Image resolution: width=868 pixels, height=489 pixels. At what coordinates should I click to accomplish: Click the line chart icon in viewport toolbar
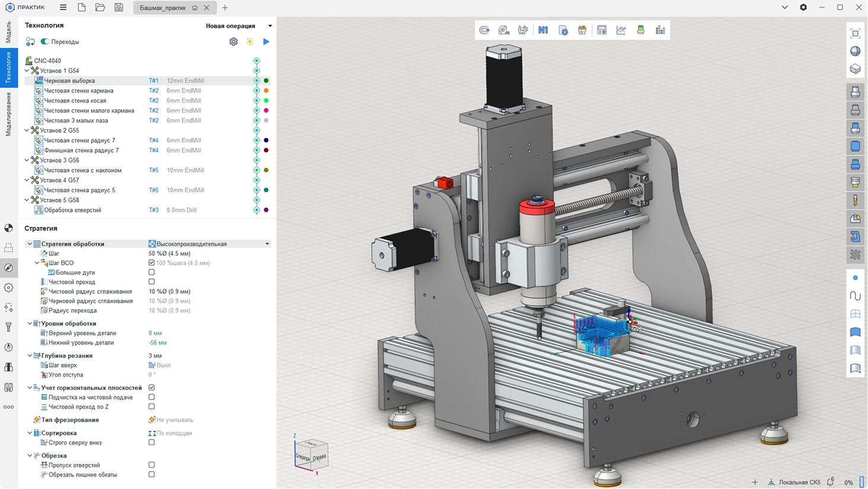(621, 30)
